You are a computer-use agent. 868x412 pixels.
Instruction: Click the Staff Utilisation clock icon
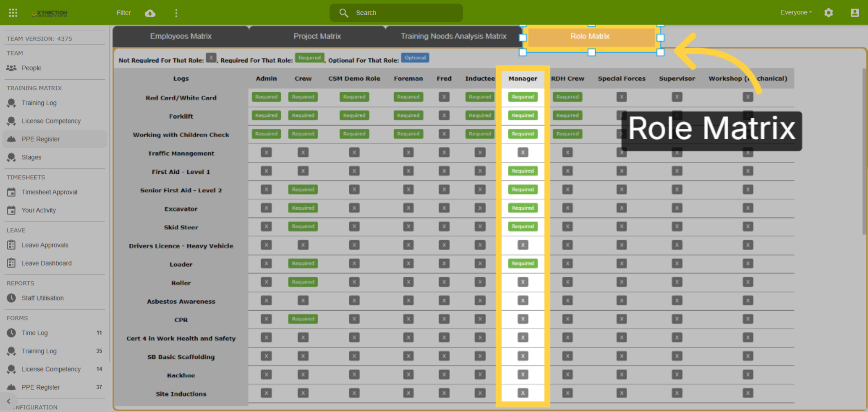click(x=11, y=298)
